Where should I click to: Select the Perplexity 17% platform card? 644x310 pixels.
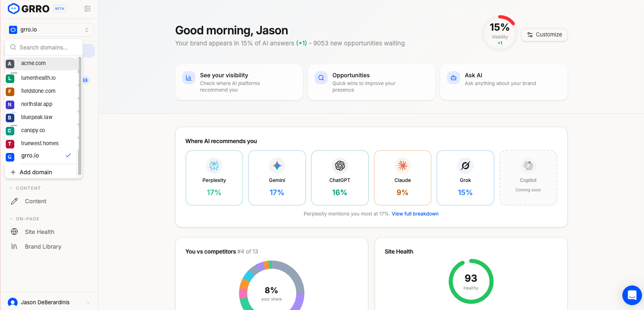214,178
